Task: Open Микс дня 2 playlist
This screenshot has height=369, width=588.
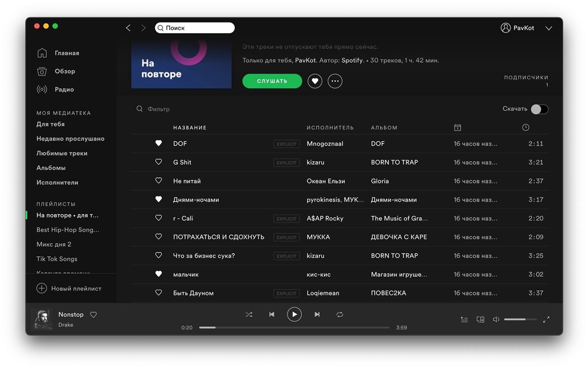Action: tap(54, 244)
